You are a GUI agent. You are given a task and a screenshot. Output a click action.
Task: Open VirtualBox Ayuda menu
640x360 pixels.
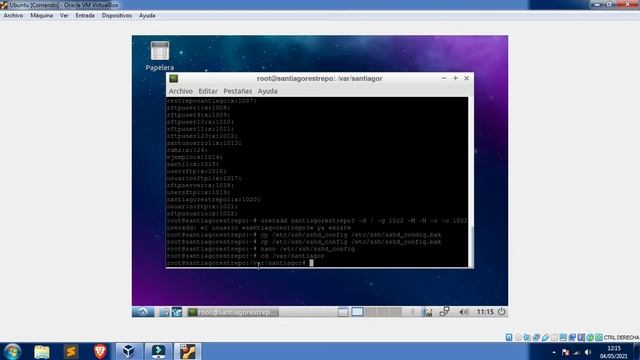[147, 16]
